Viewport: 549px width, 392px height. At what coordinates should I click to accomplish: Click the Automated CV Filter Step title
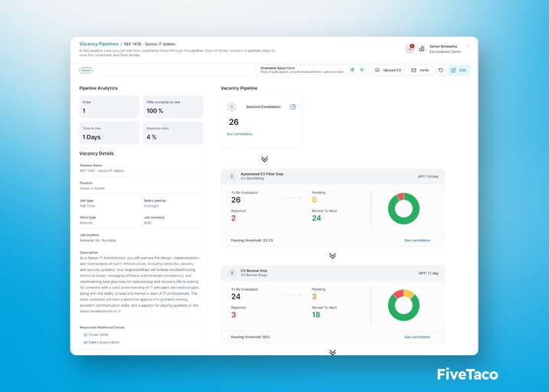click(262, 174)
